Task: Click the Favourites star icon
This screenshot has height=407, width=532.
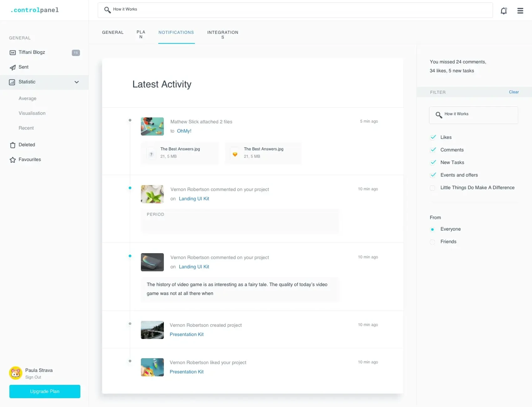Action: tap(13, 160)
